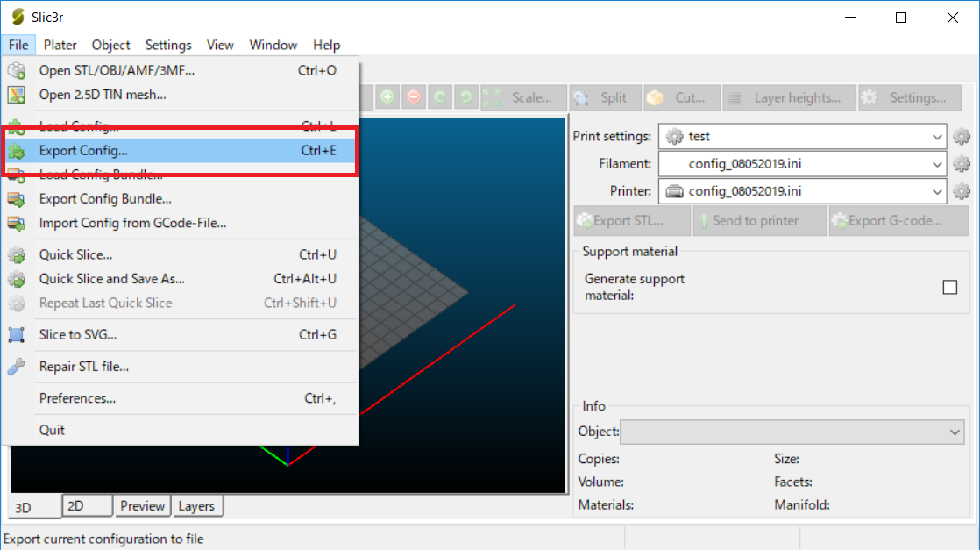Image resolution: width=980 pixels, height=550 pixels.
Task: Minimize the Slic3r window
Action: pos(850,18)
